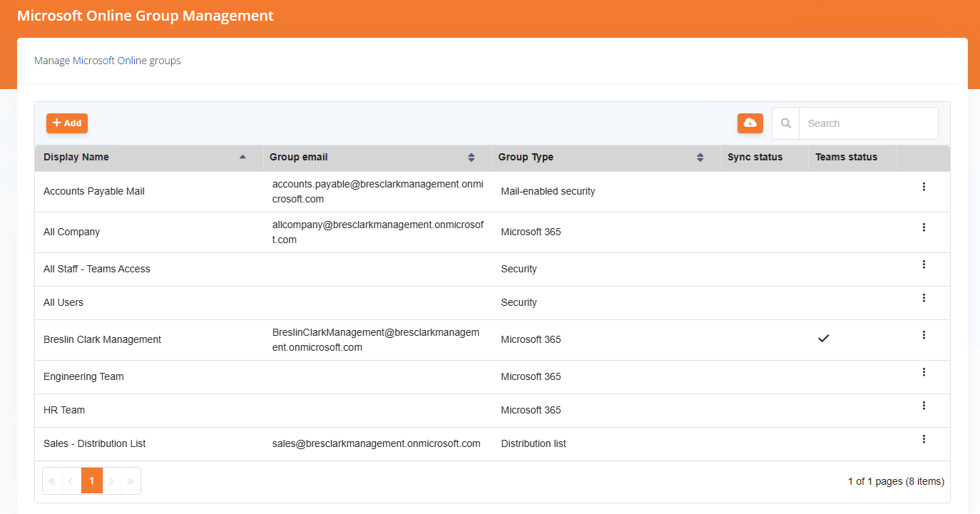Sort the table by Group email
Viewport: 980px width, 514px height.
pos(471,157)
